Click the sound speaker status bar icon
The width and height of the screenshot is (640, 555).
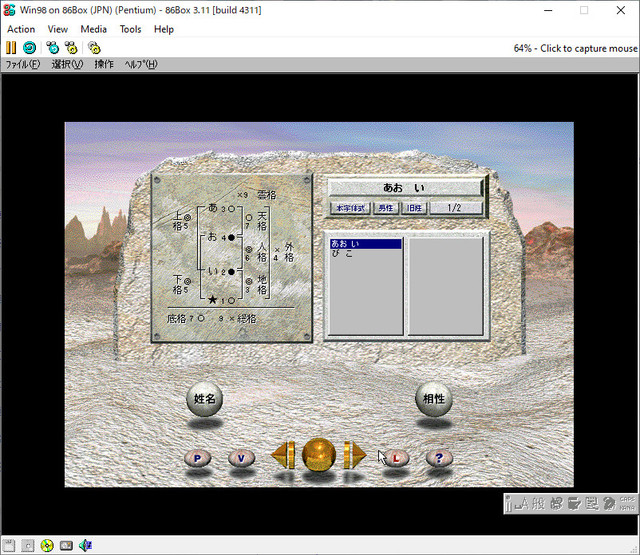pyautogui.click(x=85, y=546)
